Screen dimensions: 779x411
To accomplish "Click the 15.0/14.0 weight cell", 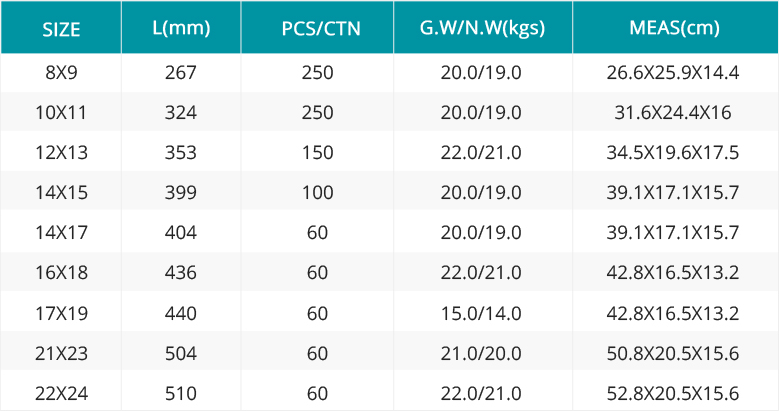I will 481,313.
